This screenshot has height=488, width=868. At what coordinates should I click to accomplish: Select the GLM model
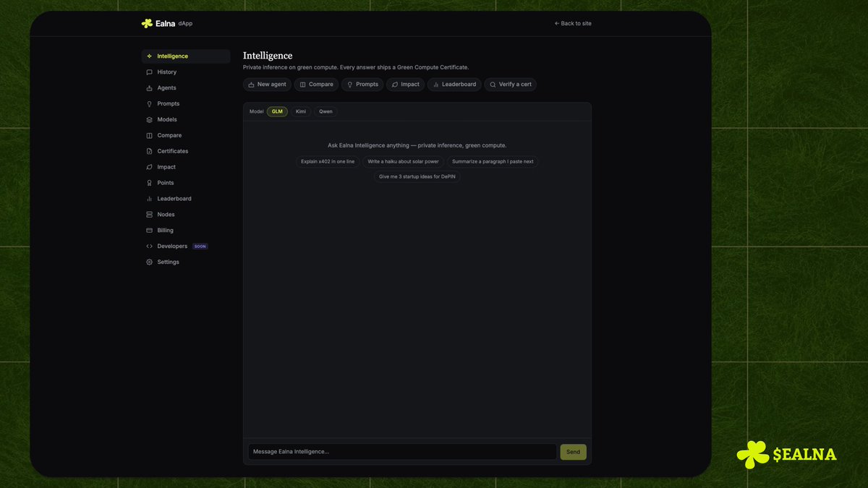(x=277, y=111)
